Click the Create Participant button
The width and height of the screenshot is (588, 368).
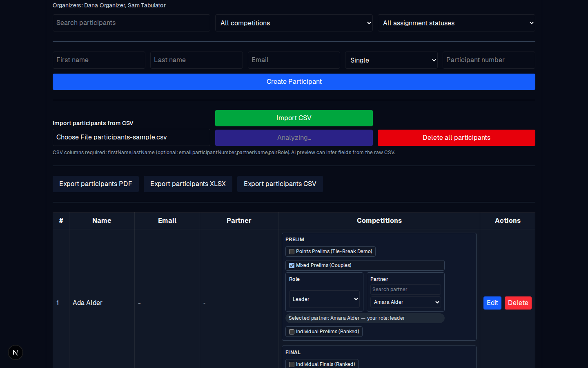(294, 82)
